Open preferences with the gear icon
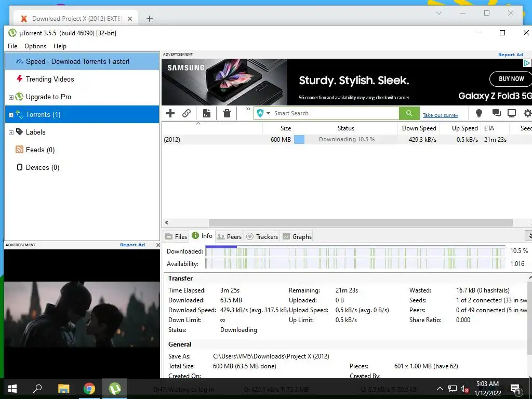The width and height of the screenshot is (532, 399). coord(528,113)
